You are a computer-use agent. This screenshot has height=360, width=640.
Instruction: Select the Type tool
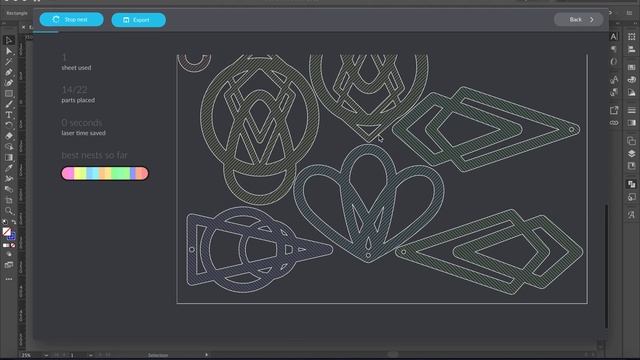(9, 115)
